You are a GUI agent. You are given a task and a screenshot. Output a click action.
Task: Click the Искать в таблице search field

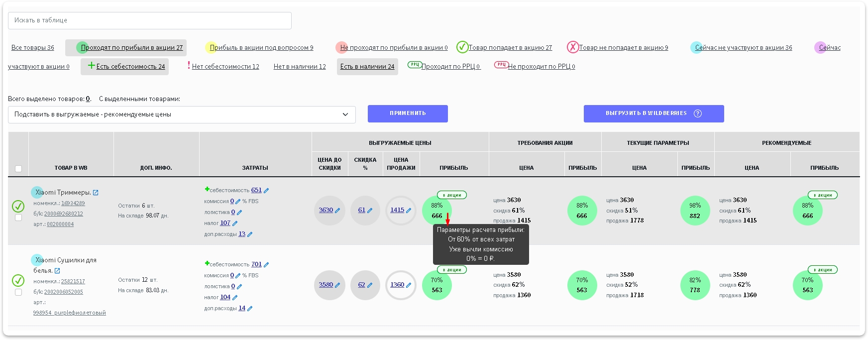tap(149, 20)
